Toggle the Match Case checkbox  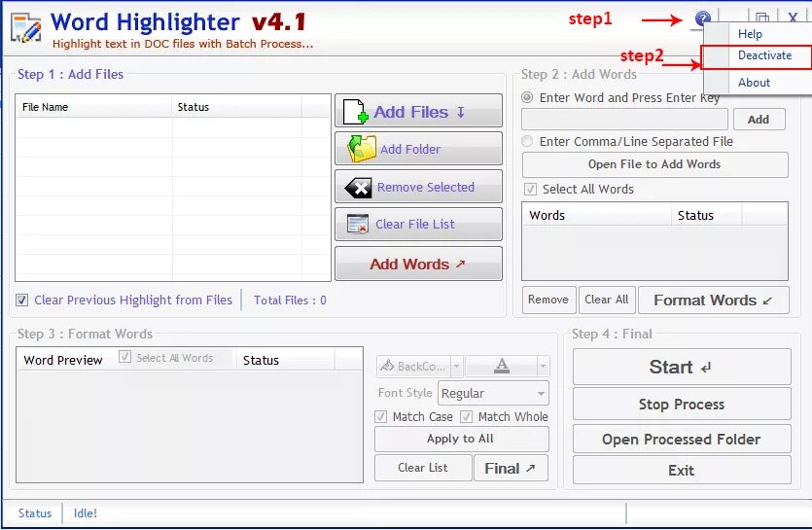click(380, 416)
